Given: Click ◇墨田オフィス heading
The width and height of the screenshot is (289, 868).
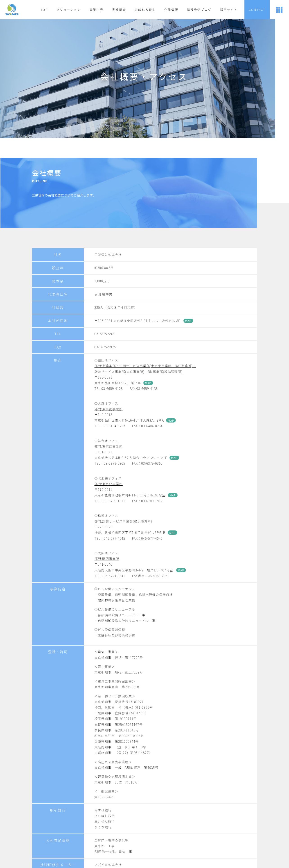Looking at the screenshot, I should [106, 360].
